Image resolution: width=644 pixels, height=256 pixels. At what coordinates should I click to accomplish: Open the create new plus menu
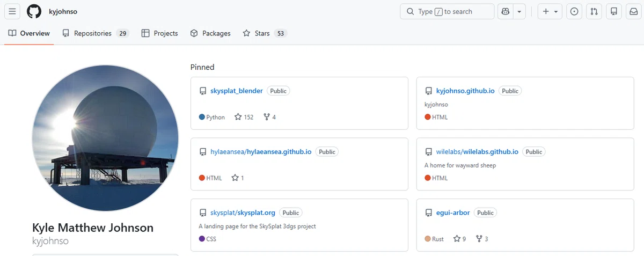coord(550,11)
